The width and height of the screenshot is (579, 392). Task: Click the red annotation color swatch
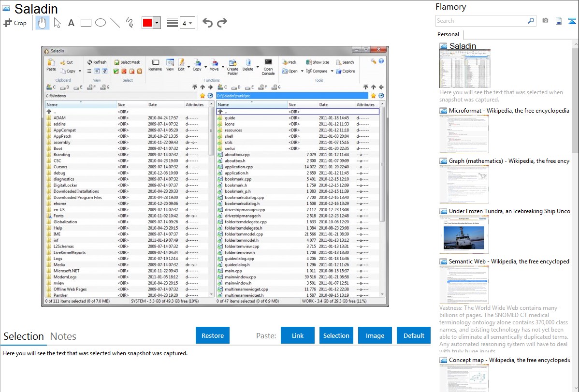click(x=147, y=23)
